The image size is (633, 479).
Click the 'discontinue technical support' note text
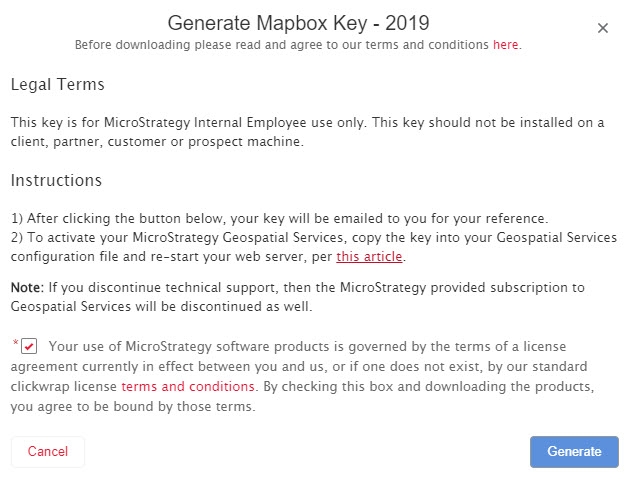coord(300,287)
